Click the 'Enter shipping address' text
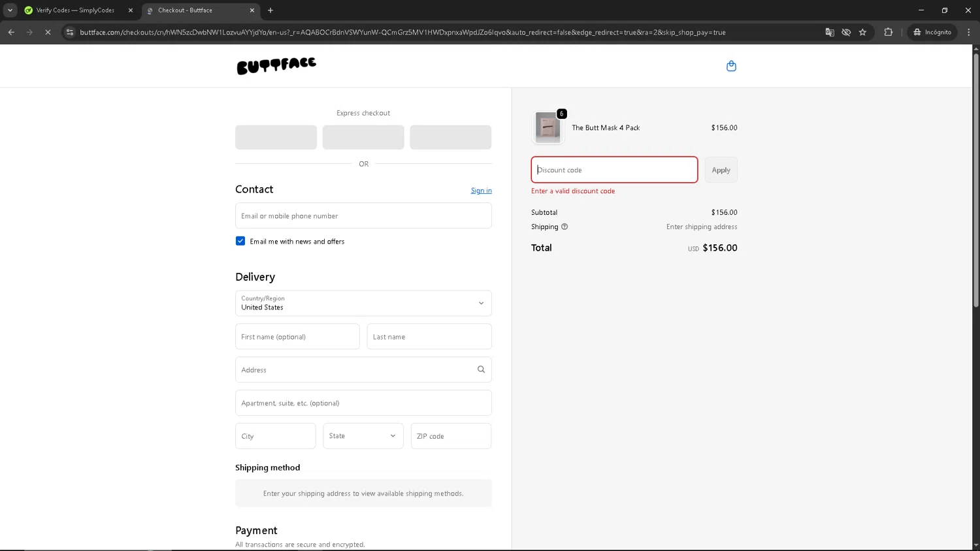 702,227
